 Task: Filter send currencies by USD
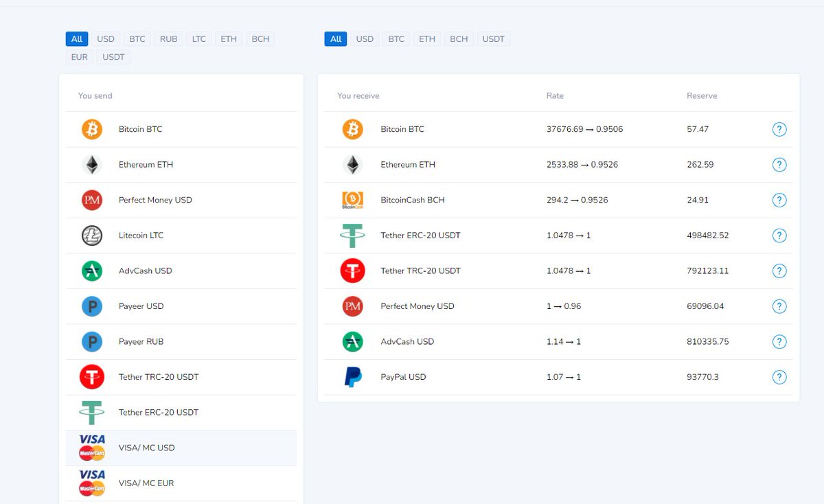pos(106,39)
